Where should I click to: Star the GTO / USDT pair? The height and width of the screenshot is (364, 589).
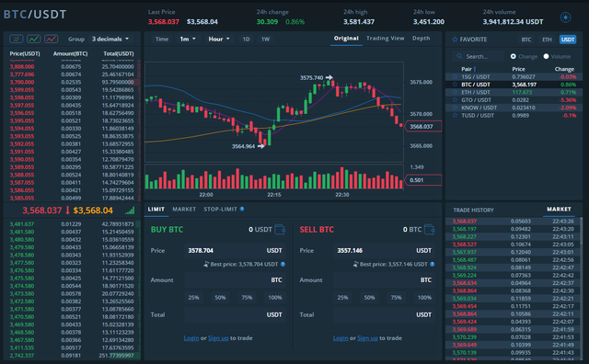pyautogui.click(x=455, y=100)
